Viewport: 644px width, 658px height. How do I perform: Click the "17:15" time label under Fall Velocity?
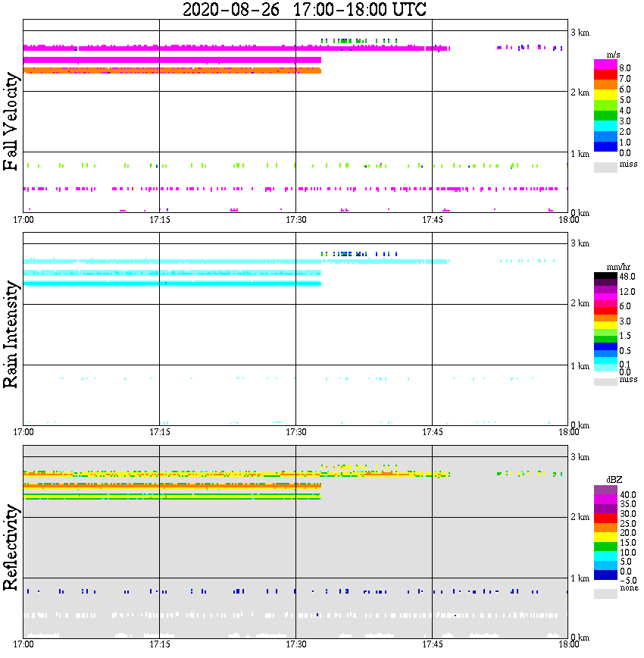tap(159, 220)
